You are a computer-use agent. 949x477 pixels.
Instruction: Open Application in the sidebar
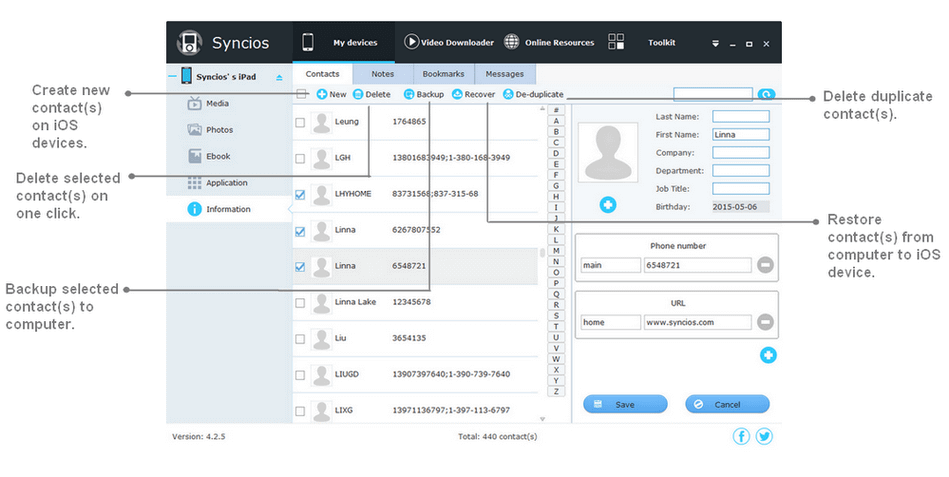tap(217, 183)
